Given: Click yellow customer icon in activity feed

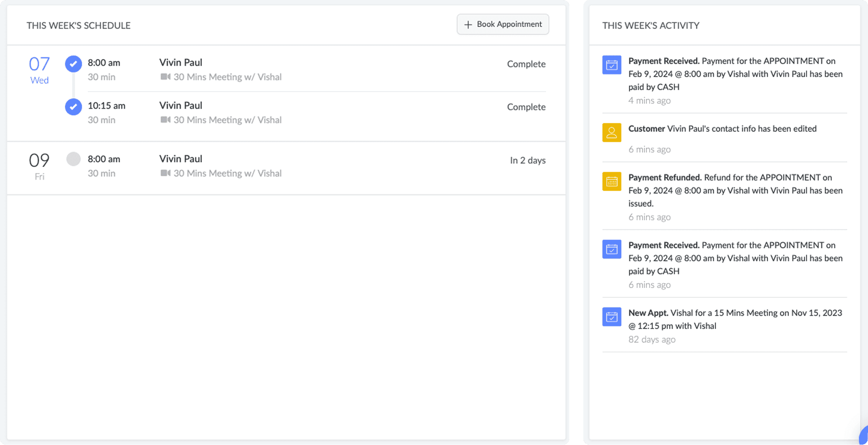Looking at the screenshot, I should 611,133.
